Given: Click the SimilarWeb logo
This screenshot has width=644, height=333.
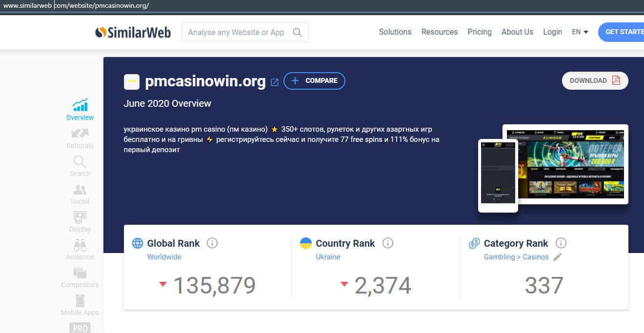Looking at the screenshot, I should [133, 32].
